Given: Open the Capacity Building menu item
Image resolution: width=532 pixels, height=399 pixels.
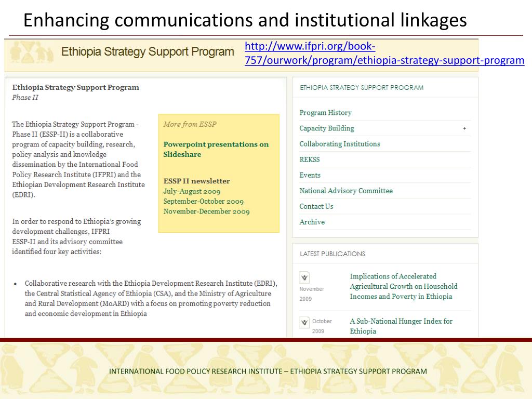Looking at the screenshot, I should click(326, 128).
